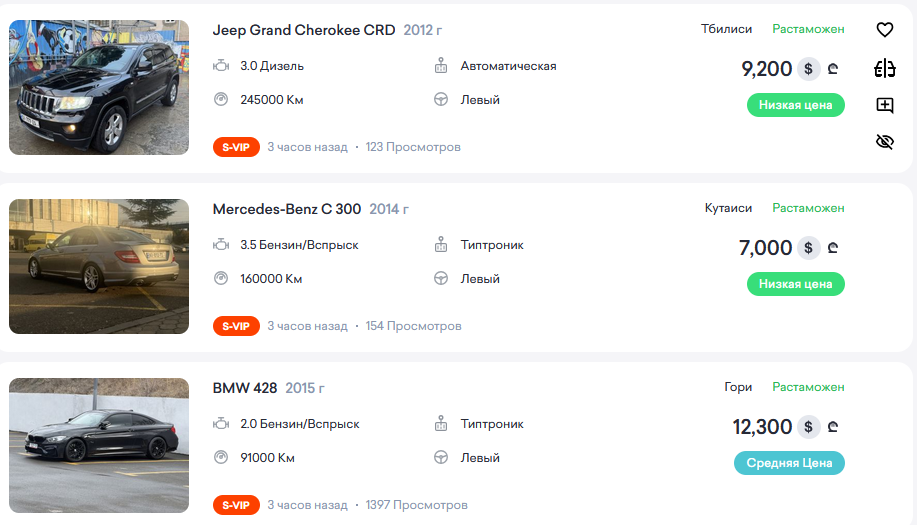The height and width of the screenshot is (525, 917).
Task: Click the silver Mercedes photo thumbnail
Action: (x=99, y=266)
